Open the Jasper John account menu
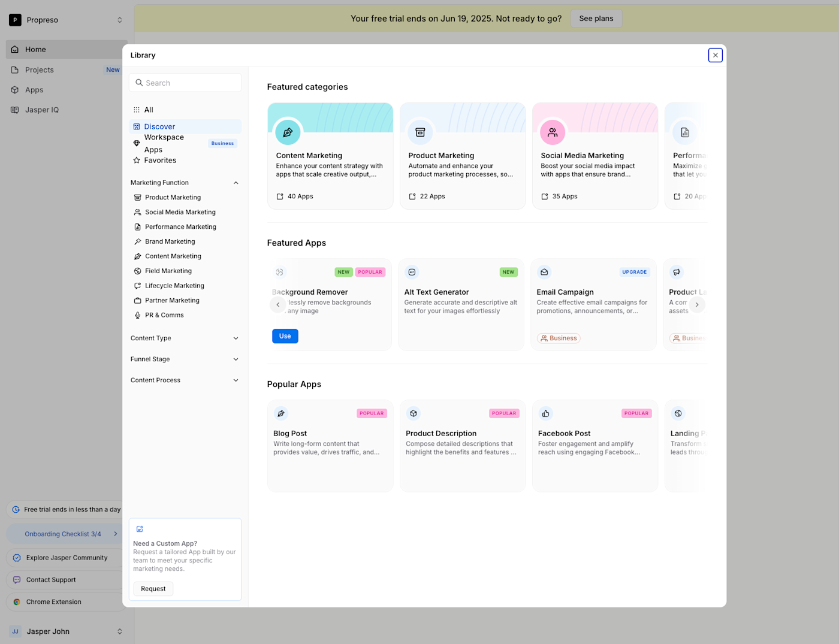The image size is (839, 644). point(67,631)
